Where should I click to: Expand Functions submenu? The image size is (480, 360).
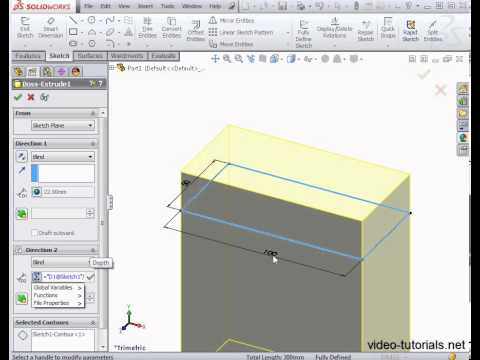[x=58, y=295]
